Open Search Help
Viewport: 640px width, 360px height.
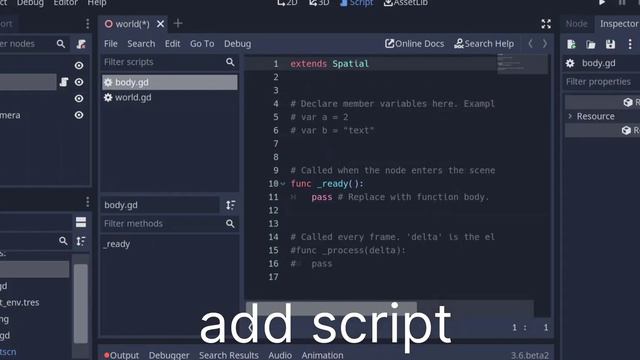484,44
